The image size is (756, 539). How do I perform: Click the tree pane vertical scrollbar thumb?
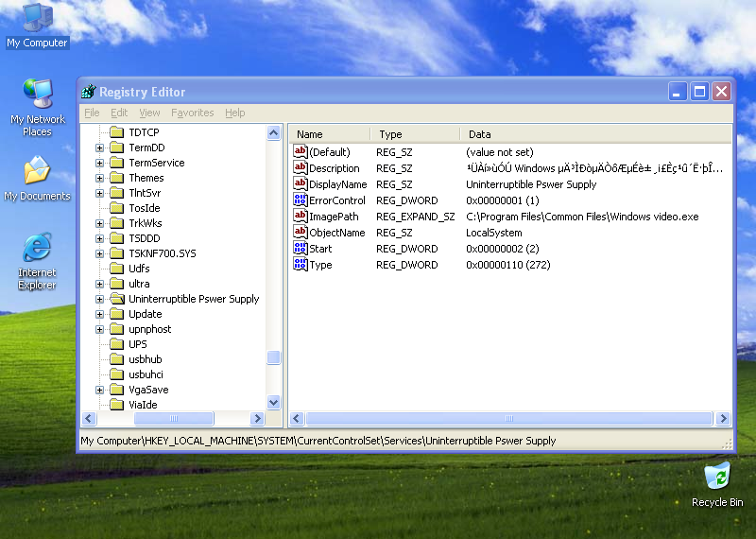(273, 357)
